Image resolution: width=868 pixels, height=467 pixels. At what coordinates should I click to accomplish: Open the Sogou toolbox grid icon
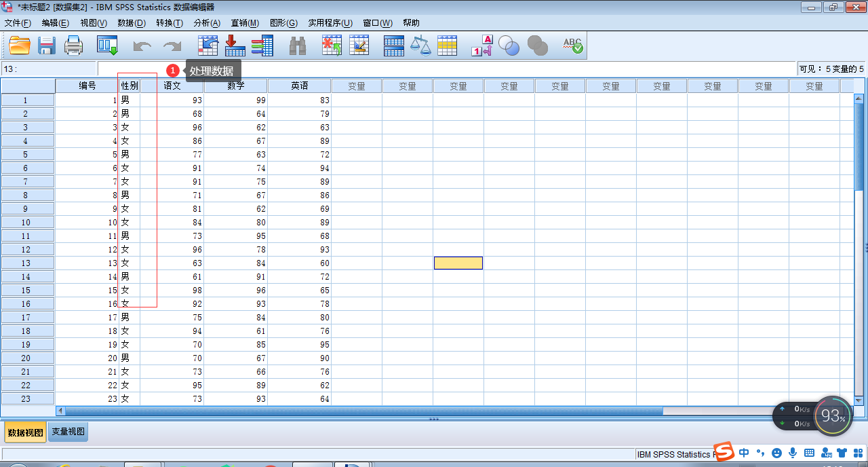point(858,453)
